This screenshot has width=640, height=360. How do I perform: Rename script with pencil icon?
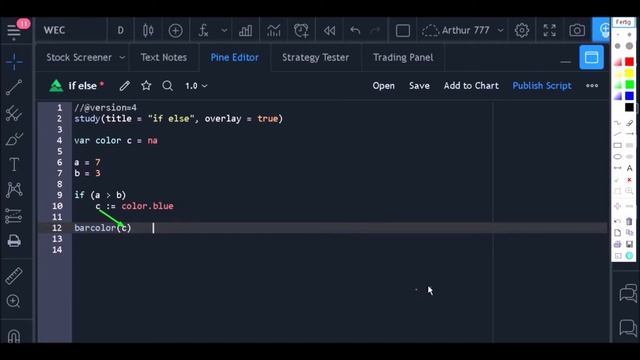tap(125, 86)
